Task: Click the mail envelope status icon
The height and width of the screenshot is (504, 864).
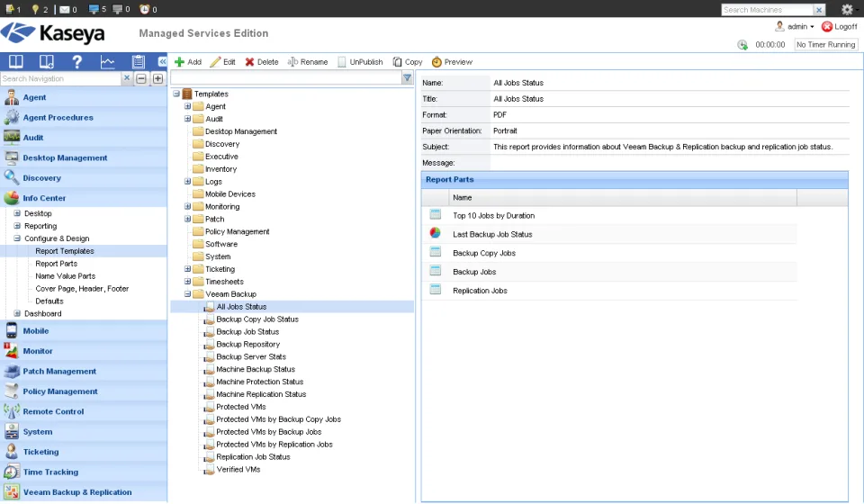Action: tap(65, 9)
